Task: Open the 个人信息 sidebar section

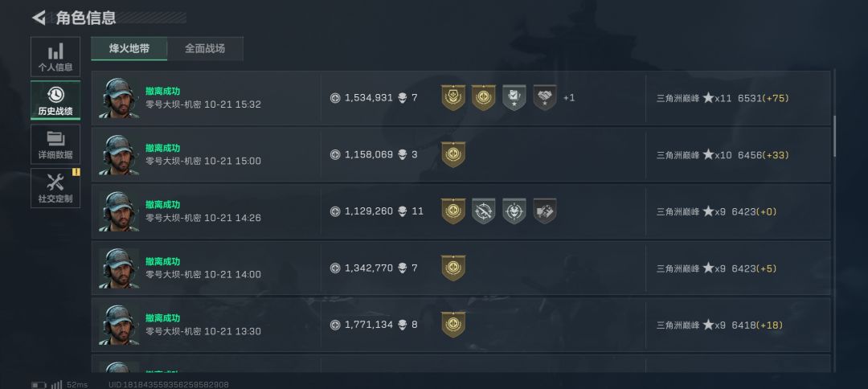Action: tap(55, 57)
